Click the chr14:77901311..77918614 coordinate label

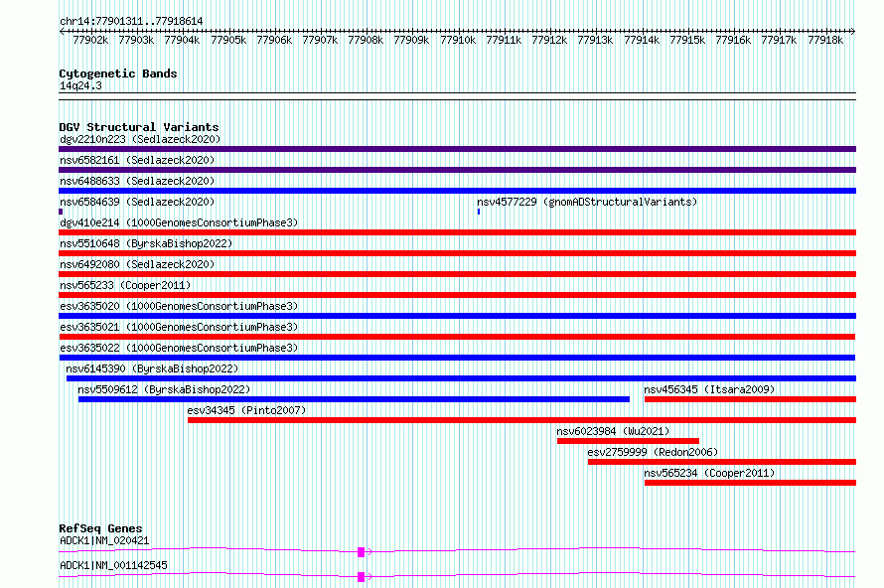pyautogui.click(x=131, y=21)
